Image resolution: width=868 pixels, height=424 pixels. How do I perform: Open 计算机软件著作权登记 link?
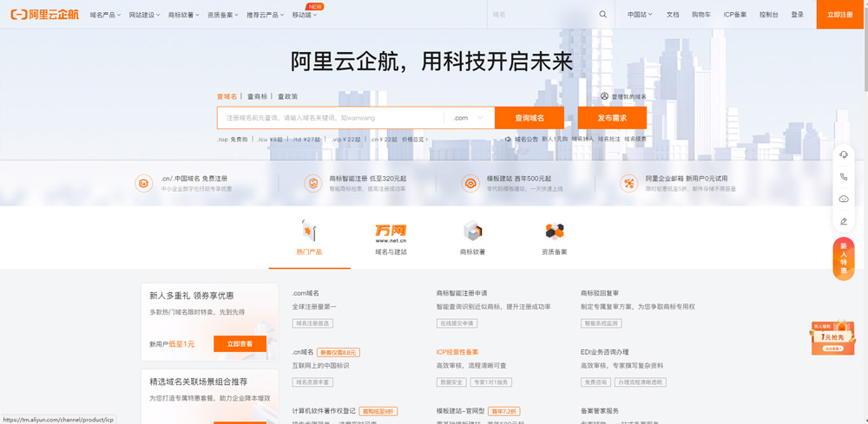[324, 411]
